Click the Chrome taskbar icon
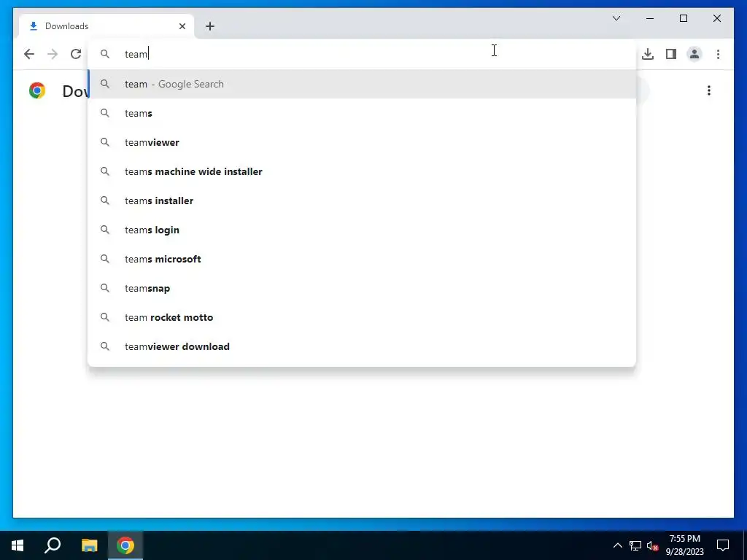The height and width of the screenshot is (560, 747). click(125, 545)
